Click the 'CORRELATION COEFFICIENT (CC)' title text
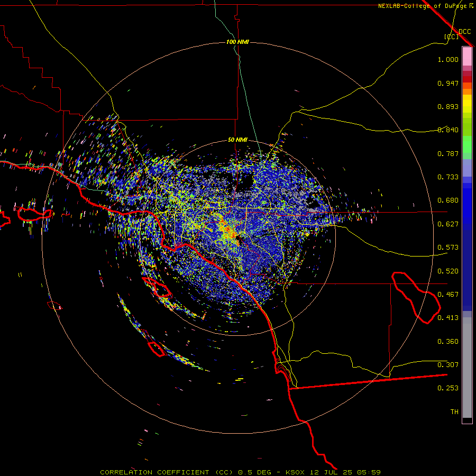Image resolution: width=476 pixels, height=476 pixels. pyautogui.click(x=167, y=472)
